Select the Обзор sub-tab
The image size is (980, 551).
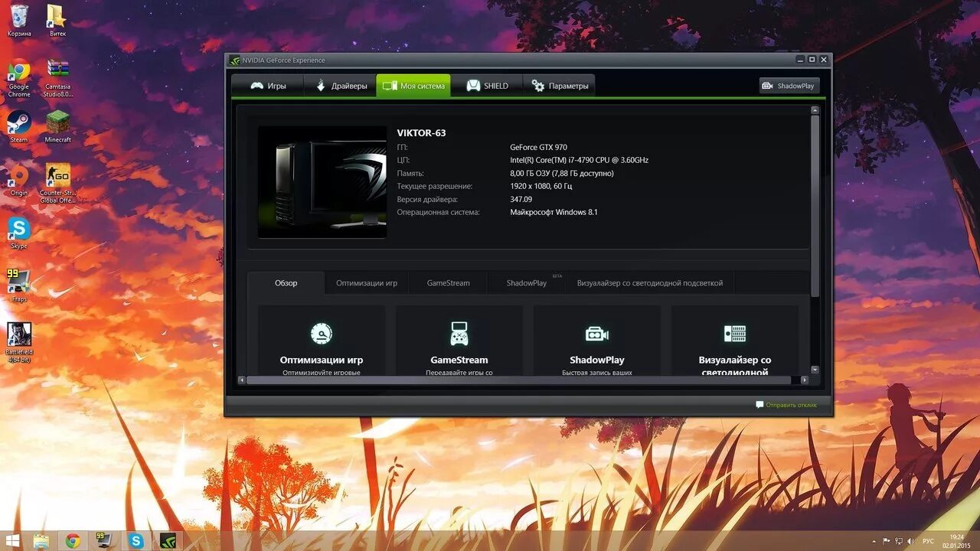pyautogui.click(x=286, y=283)
